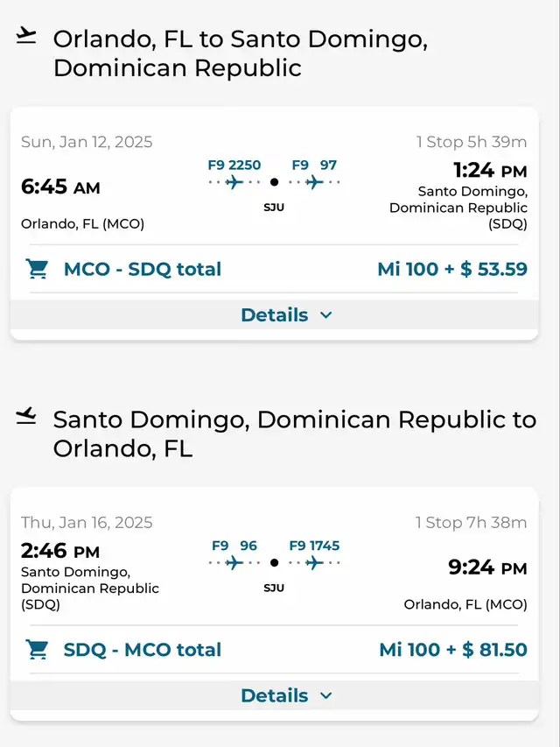Image resolution: width=560 pixels, height=747 pixels.
Task: Click the cart icon beside SDQ - MCO total
Action: [x=38, y=650]
